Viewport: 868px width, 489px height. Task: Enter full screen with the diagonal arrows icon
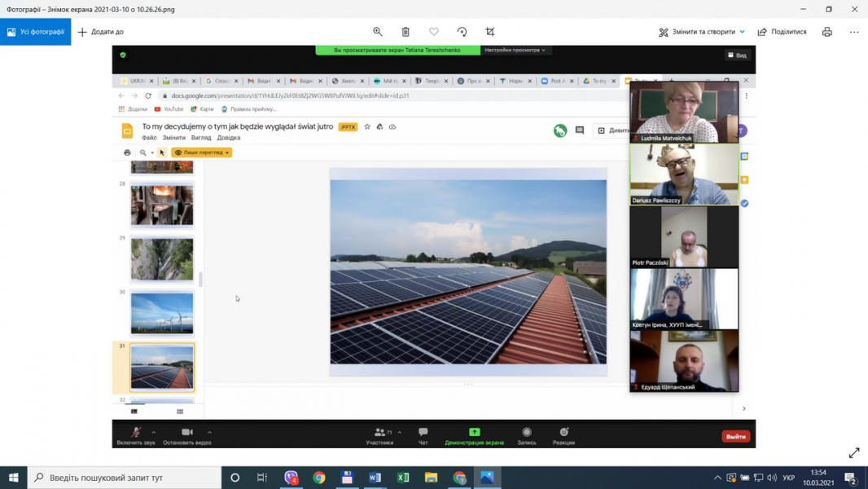tap(853, 453)
